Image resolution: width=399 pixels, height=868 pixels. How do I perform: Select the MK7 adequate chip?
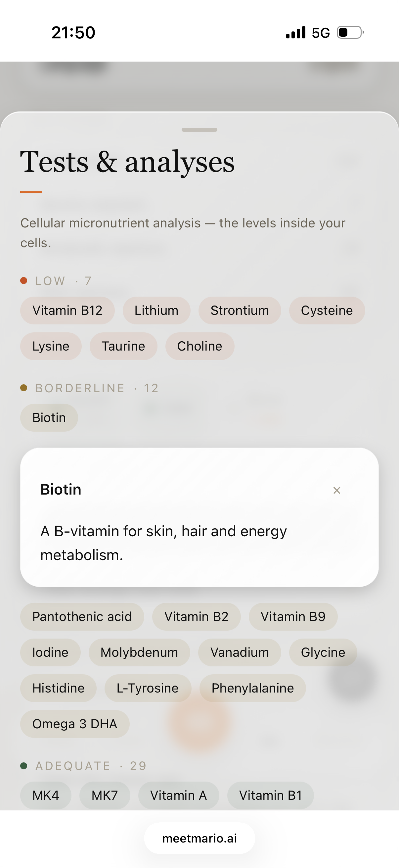(x=105, y=795)
